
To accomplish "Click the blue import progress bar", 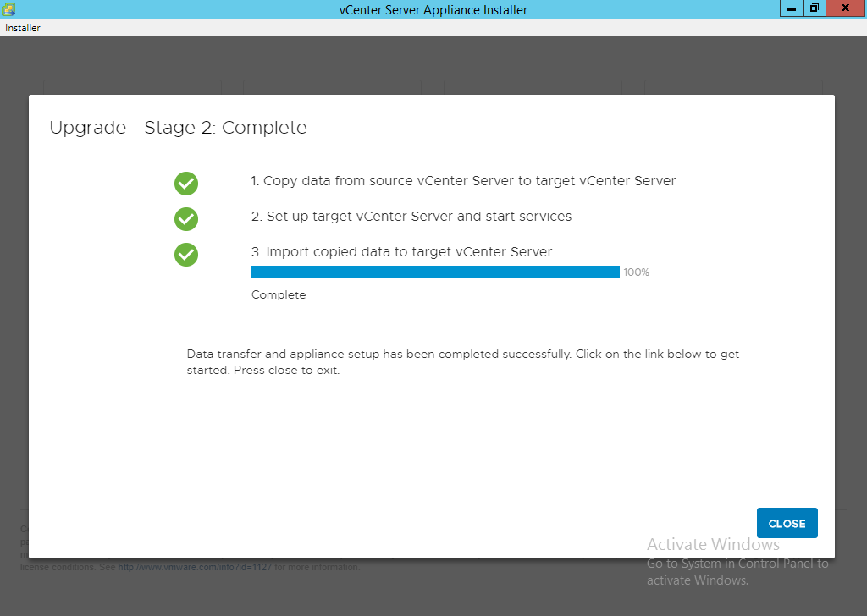I will pos(435,272).
